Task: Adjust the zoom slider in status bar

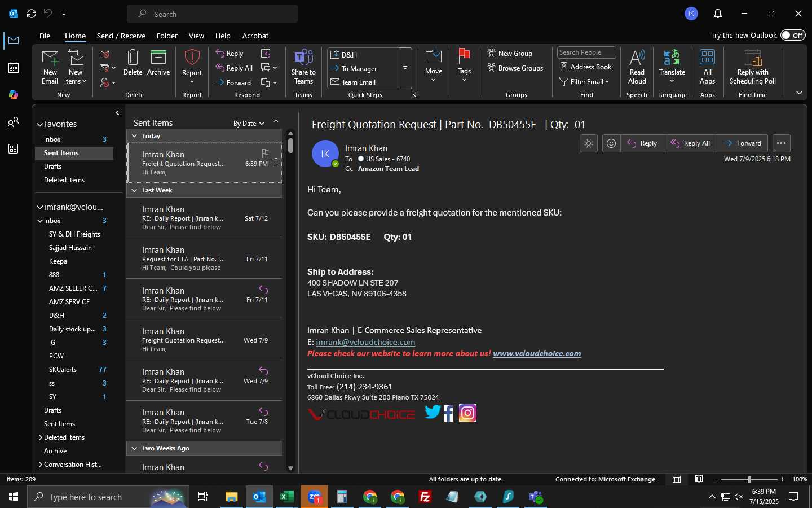Action: click(749, 479)
